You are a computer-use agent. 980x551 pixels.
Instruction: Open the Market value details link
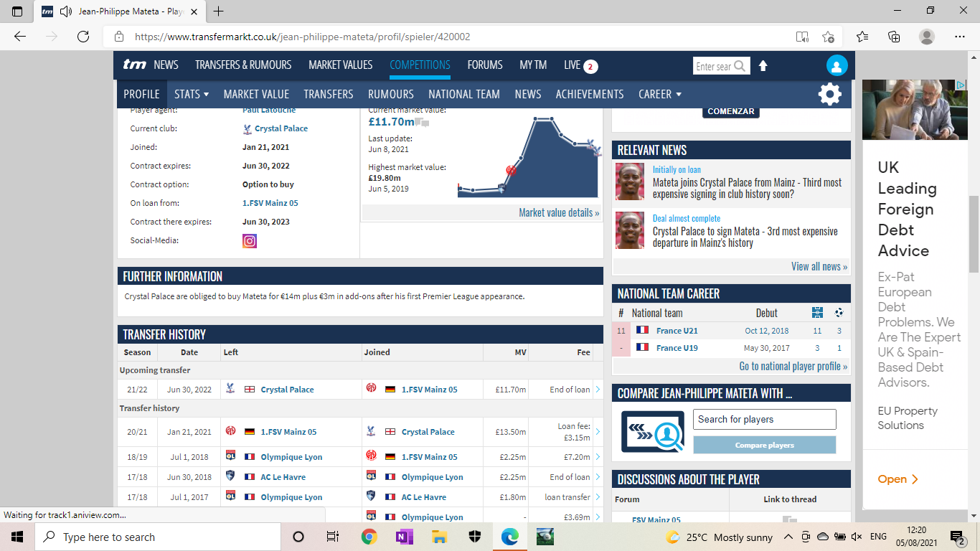coord(559,212)
